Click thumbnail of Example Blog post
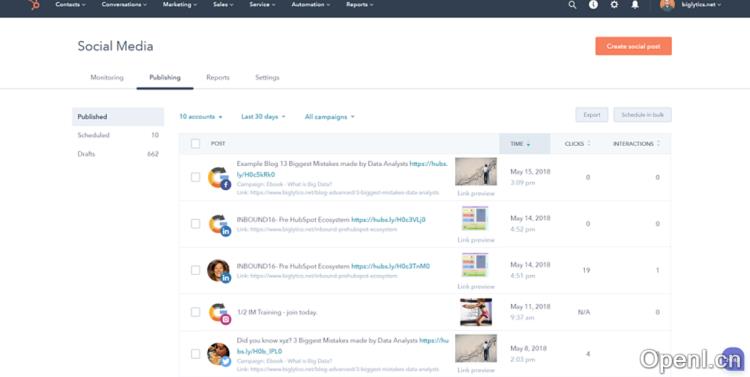This screenshot has width=750, height=377. pos(476,172)
